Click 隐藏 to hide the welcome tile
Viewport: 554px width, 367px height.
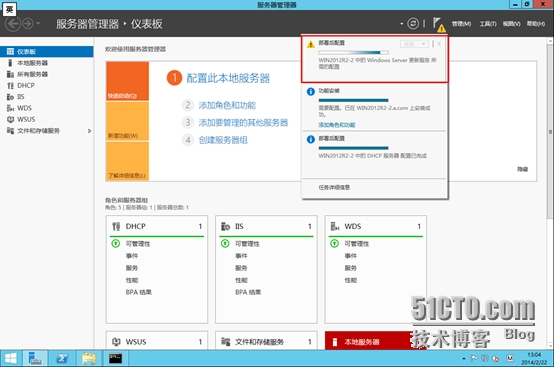pos(523,169)
